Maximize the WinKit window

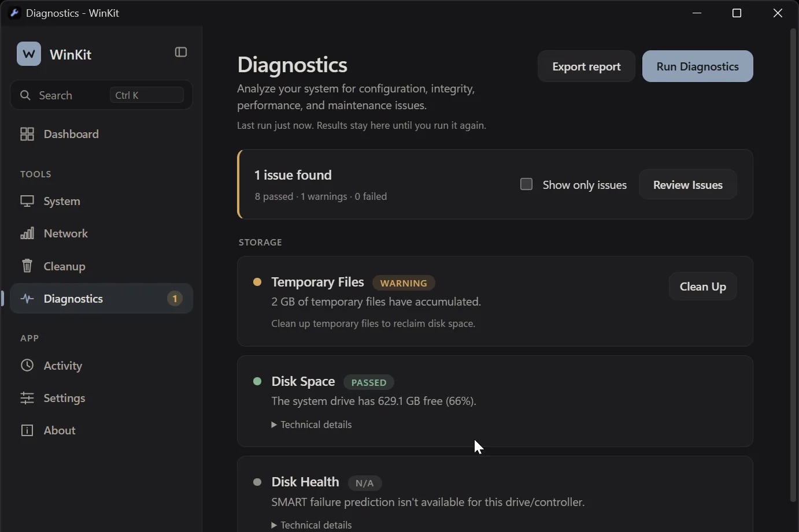(737, 13)
